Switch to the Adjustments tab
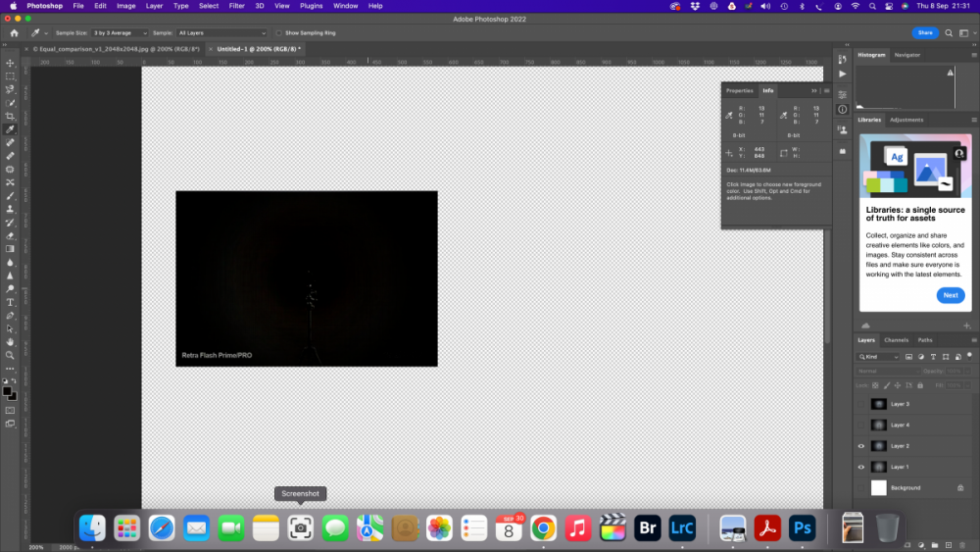This screenshot has width=980, height=552. 906,120
